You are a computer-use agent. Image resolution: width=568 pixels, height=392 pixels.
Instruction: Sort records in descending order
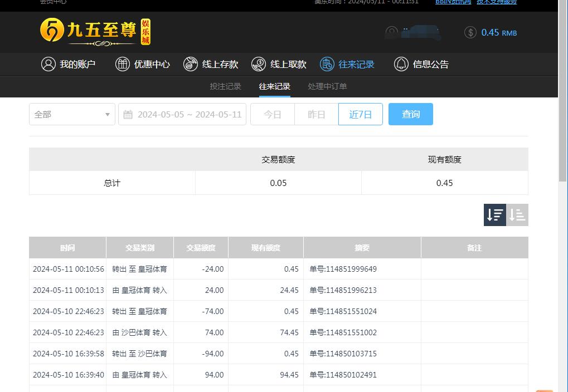pos(495,215)
